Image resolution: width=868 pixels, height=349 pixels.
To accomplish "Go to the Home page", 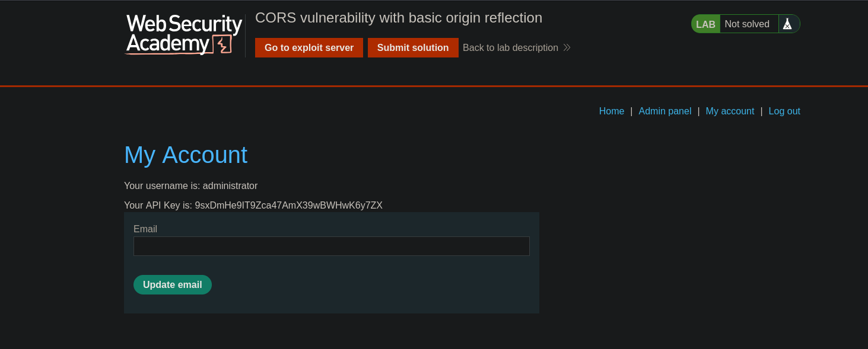I will (x=611, y=111).
